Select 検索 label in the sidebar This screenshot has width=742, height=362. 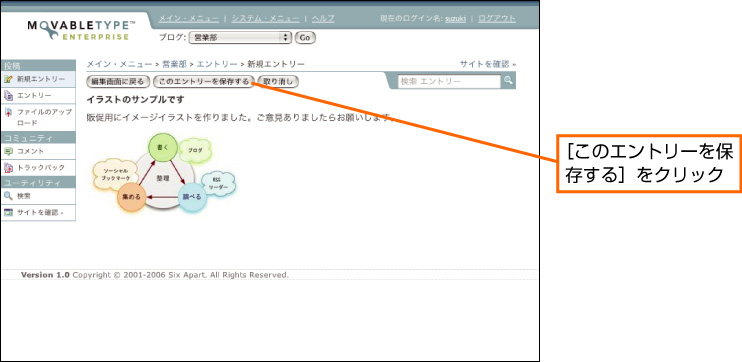point(24,196)
